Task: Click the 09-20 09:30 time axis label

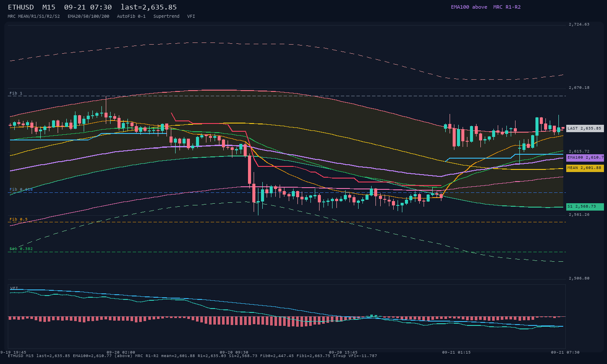Action: point(234,352)
